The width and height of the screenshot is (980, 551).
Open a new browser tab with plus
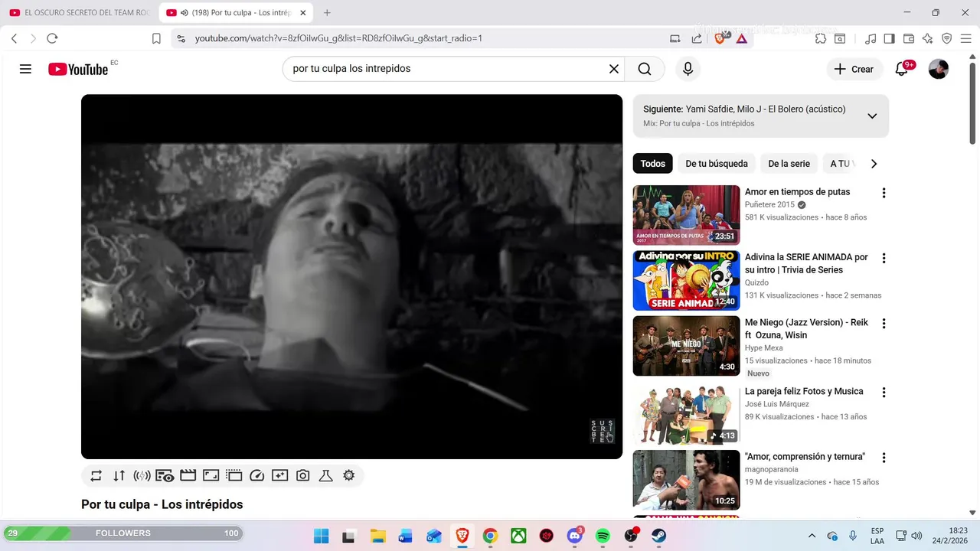pos(327,13)
